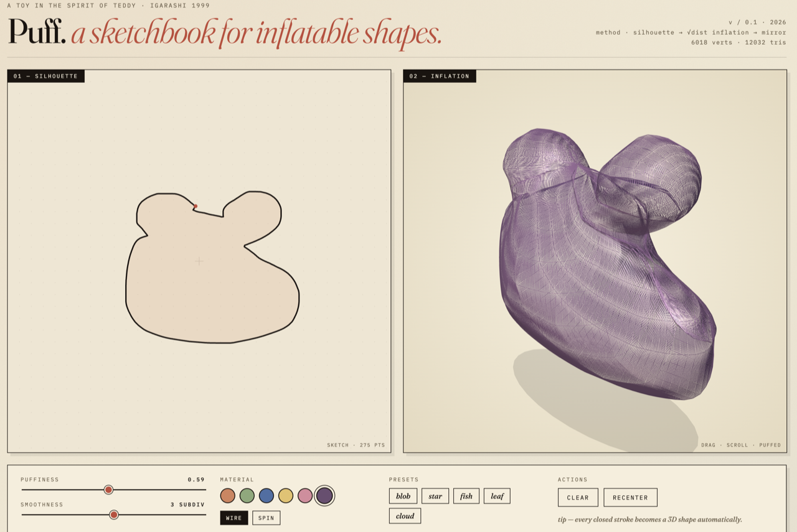Click the crosshair at silhouette canvas center
Viewport: 797px width, 532px height.
199,261
